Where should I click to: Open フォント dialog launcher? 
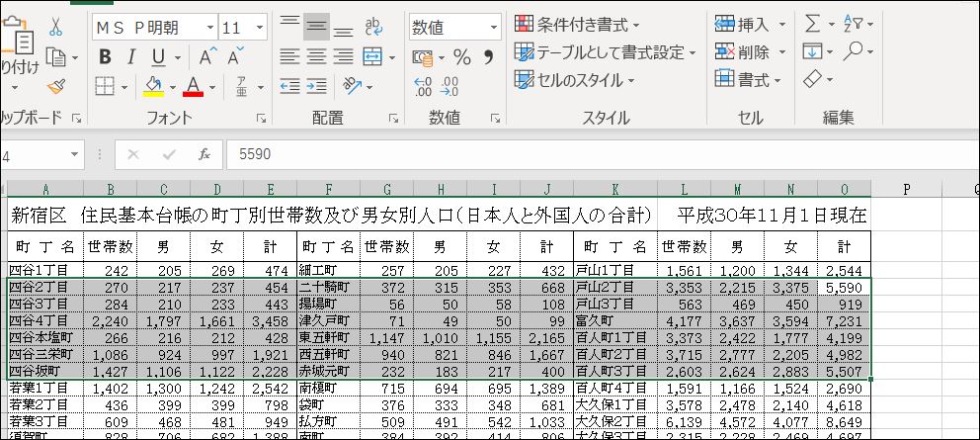pos(261,118)
